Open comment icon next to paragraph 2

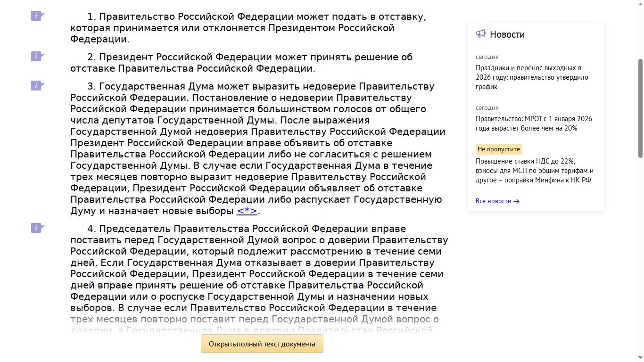click(37, 57)
